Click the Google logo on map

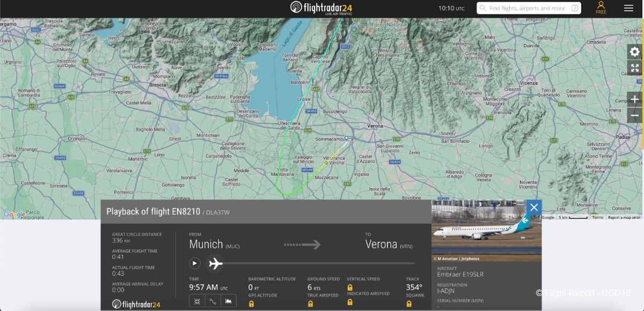pyautogui.click(x=14, y=214)
